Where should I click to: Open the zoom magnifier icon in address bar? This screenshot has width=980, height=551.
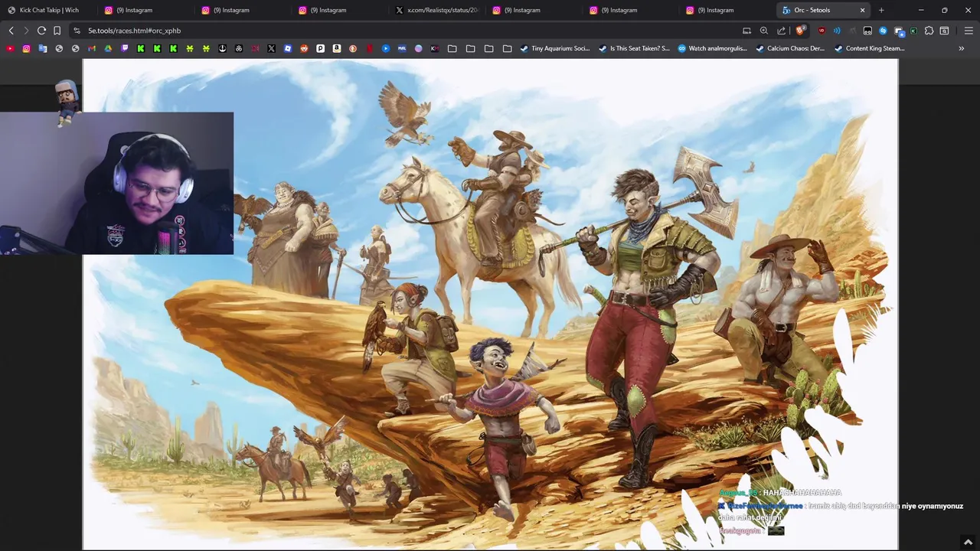(x=763, y=31)
